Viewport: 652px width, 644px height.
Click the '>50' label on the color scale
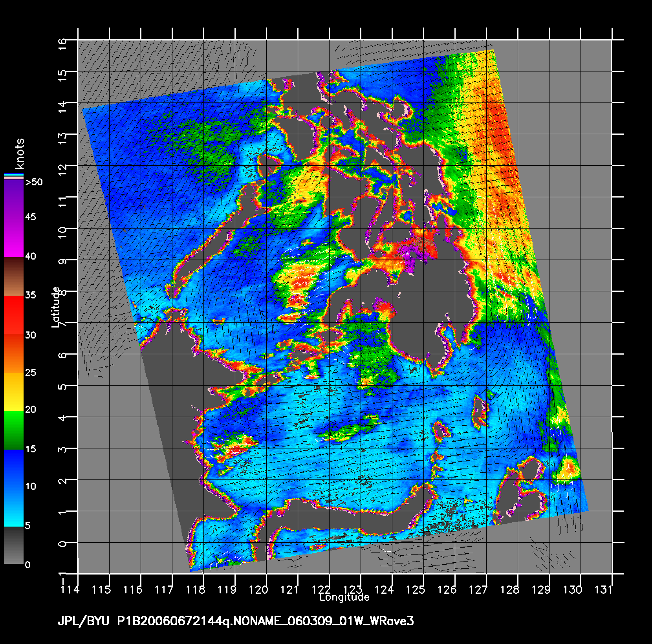click(34, 182)
